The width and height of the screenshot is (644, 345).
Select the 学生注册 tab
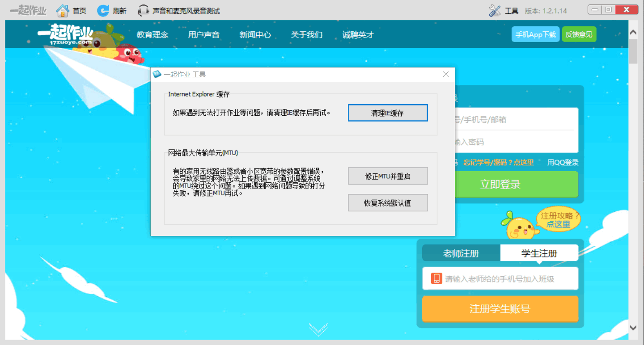(539, 253)
